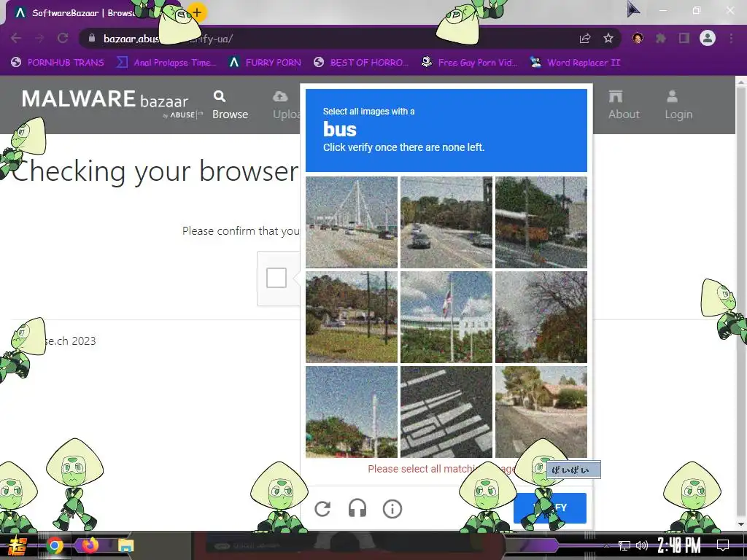This screenshot has height=560, width=747.
Task: Click the blue Verify button
Action: 550,508
